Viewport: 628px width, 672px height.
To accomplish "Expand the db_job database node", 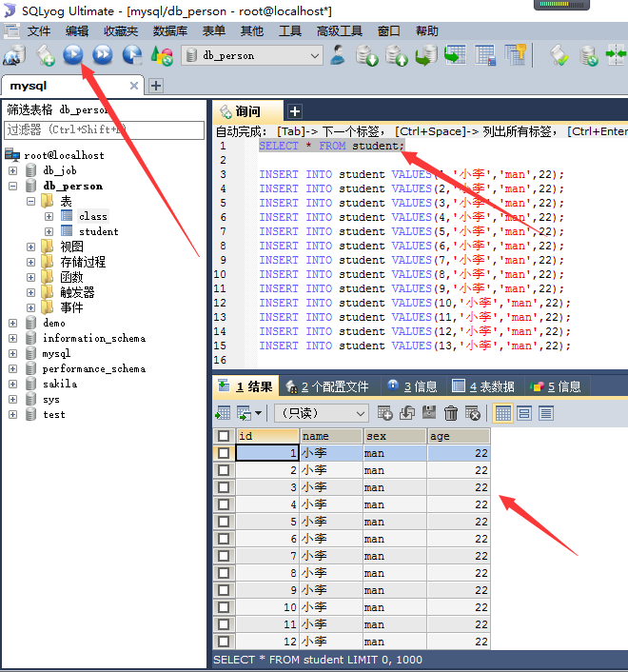I will click(13, 170).
